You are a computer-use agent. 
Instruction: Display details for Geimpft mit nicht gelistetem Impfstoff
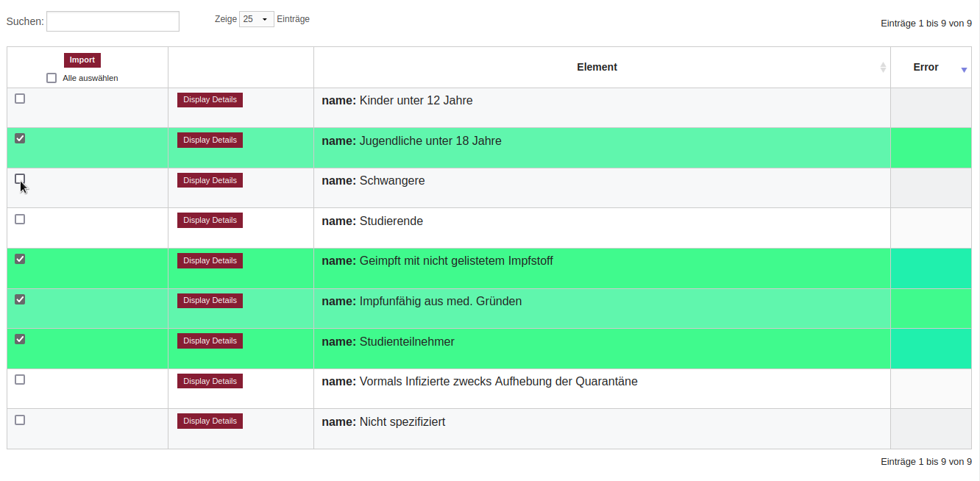[210, 260]
